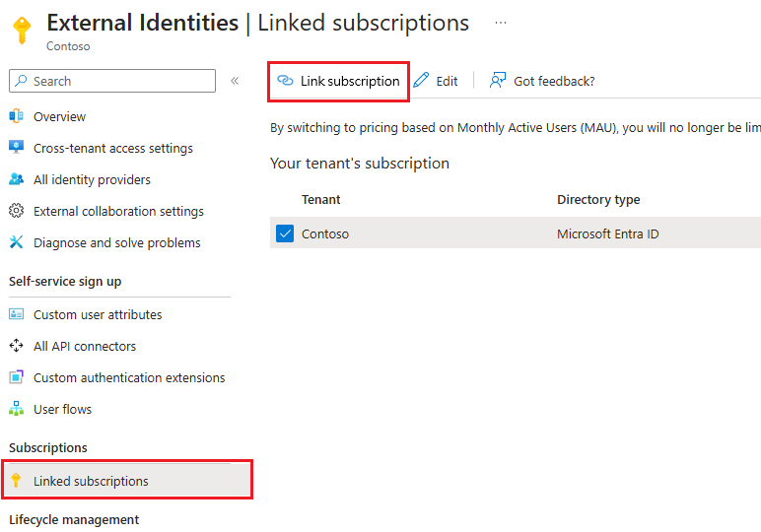This screenshot has height=532, width=761.
Task: Select the Microsoft Entra ID row cell
Action: point(607,233)
